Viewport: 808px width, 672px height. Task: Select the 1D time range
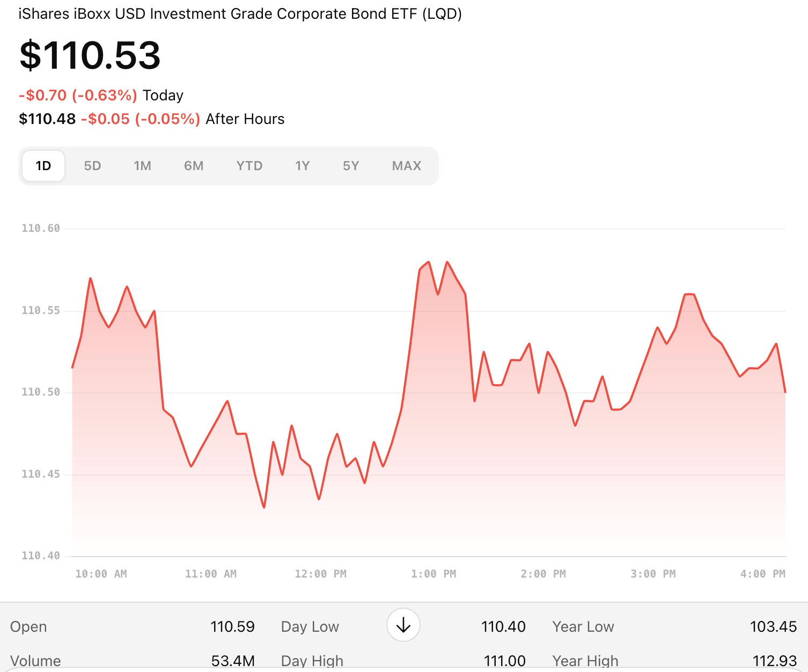(x=43, y=166)
